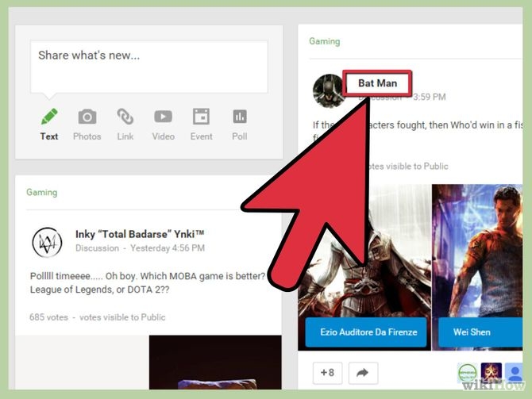Image resolution: width=532 pixels, height=399 pixels.
Task: Open the 3:59 PM post timestamp
Action: coord(430,97)
